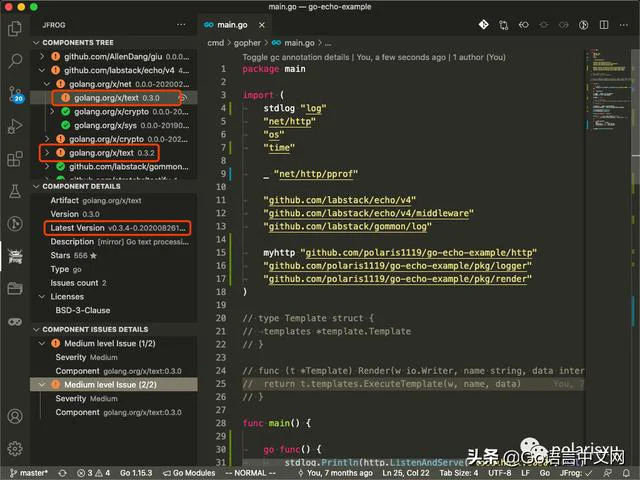Screen dimensions: 640x480
Task: Open the Search view in activity bar
Action: point(15,60)
